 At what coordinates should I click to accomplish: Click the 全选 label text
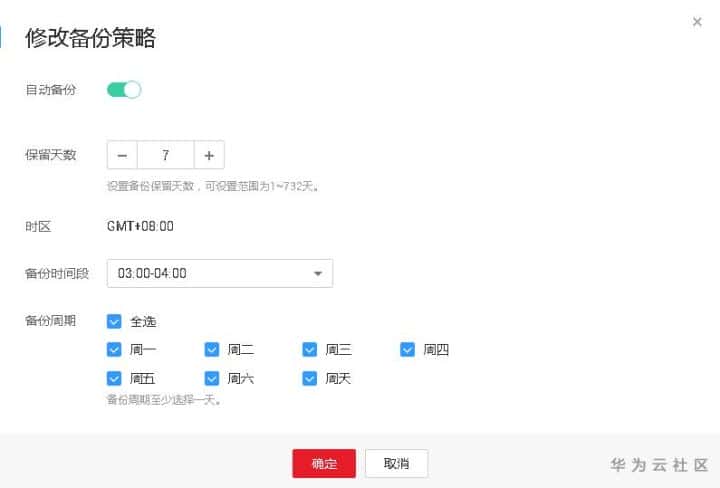[x=143, y=321]
